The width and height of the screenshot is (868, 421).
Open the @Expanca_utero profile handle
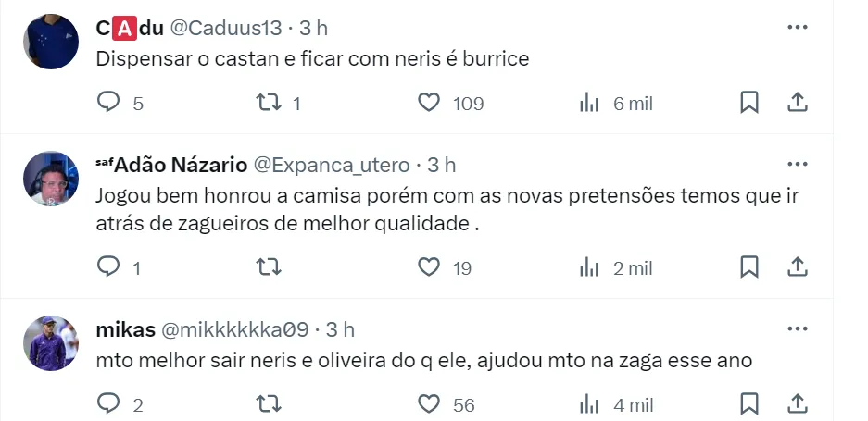pyautogui.click(x=332, y=166)
